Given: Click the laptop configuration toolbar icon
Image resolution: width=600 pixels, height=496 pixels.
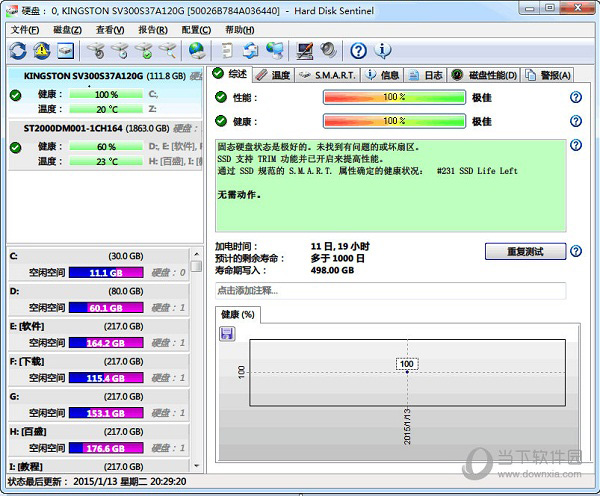Looking at the screenshot, I should pyautogui.click(x=305, y=51).
